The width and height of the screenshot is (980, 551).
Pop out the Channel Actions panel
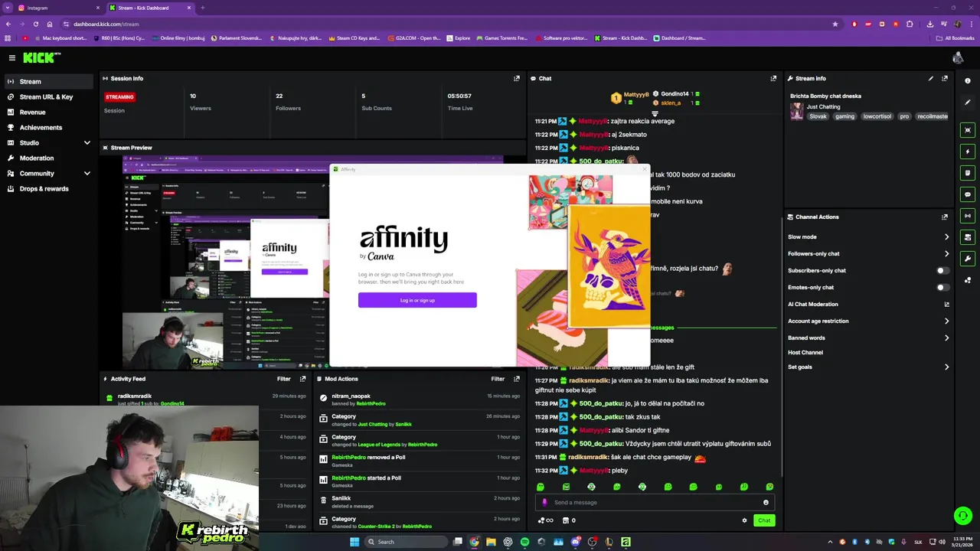pyautogui.click(x=945, y=217)
